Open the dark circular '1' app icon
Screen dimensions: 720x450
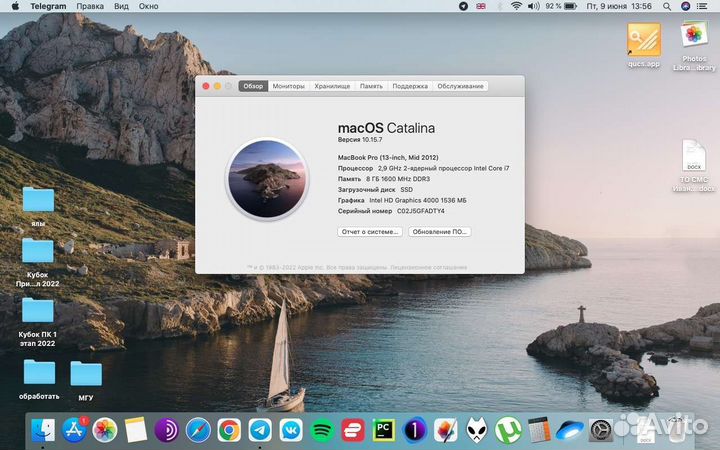click(415, 430)
